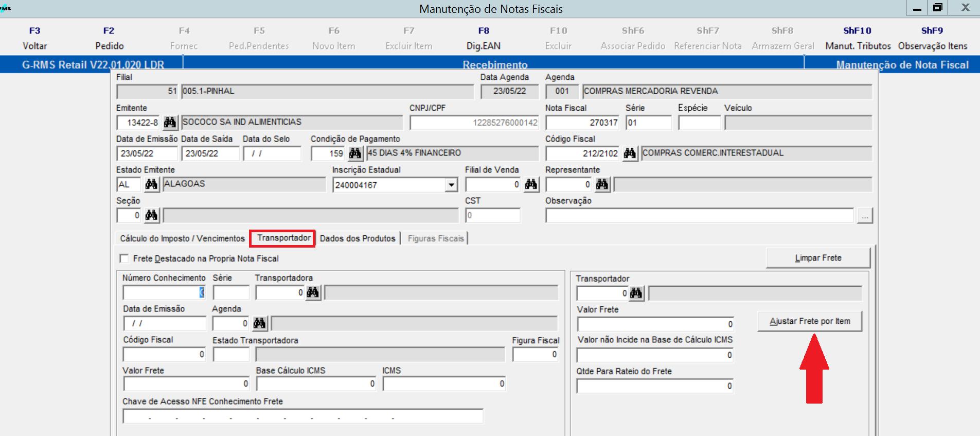Viewport: 980px width, 436px height.
Task: Open Seção lookup binoculars icon
Action: (151, 215)
